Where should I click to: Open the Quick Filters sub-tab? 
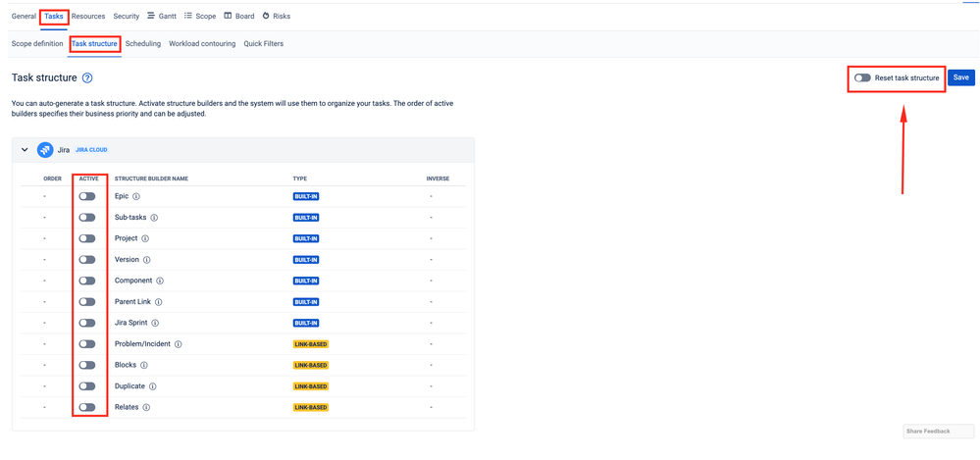coord(264,44)
